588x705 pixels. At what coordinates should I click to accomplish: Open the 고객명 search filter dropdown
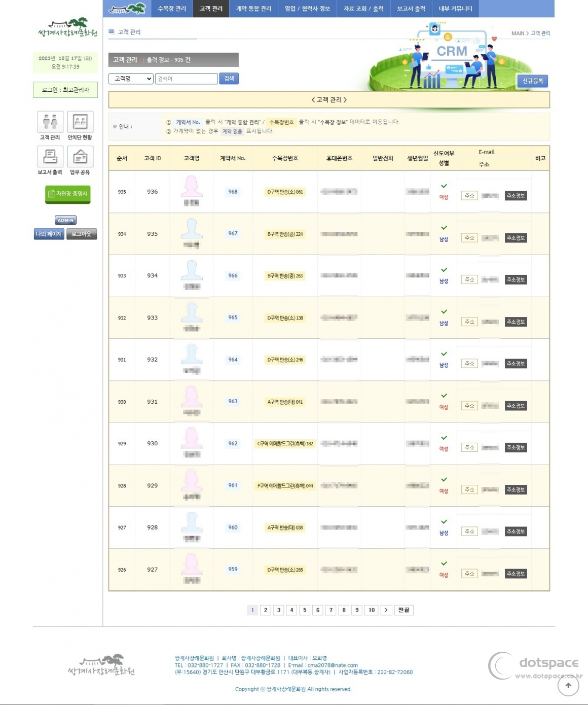[x=130, y=79]
